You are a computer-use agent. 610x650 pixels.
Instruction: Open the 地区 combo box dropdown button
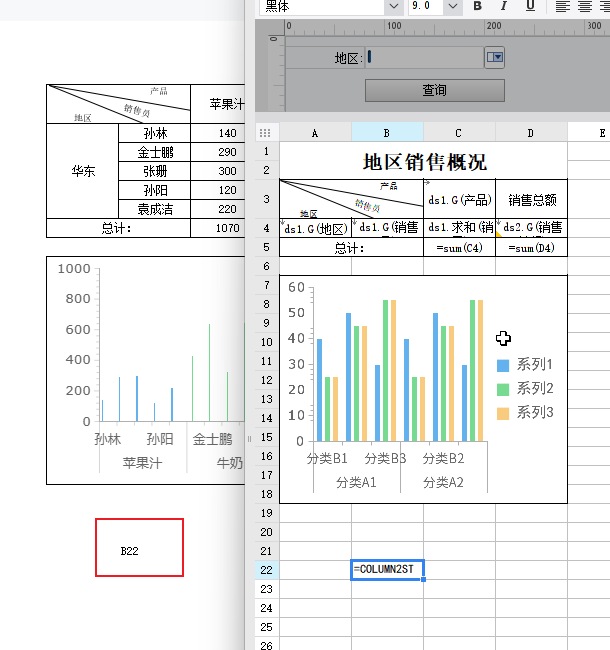tap(494, 57)
